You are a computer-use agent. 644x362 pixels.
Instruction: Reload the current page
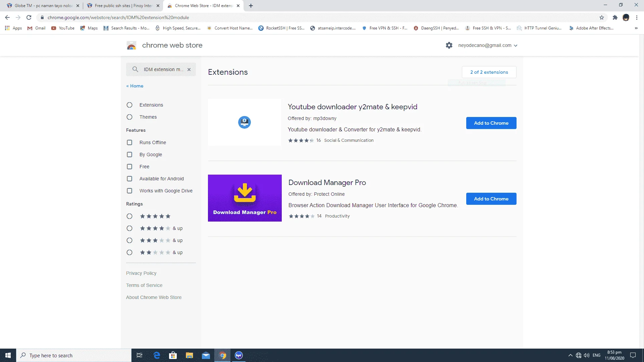tap(29, 17)
